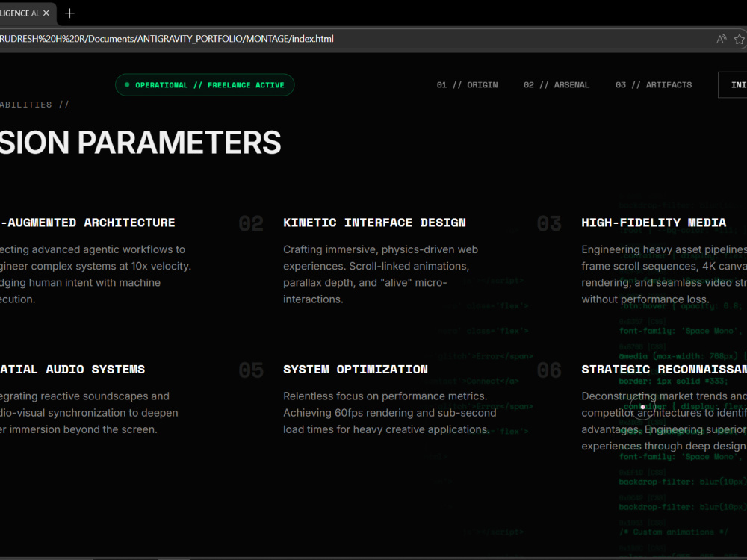
Task: Select the Kinetic Interface Design heading
Action: pos(374,223)
